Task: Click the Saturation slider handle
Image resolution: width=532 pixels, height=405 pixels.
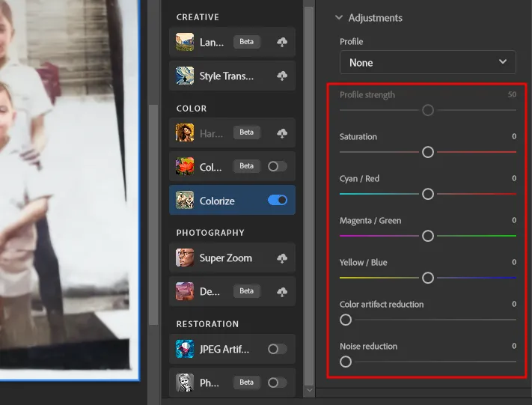Action: 428,152
